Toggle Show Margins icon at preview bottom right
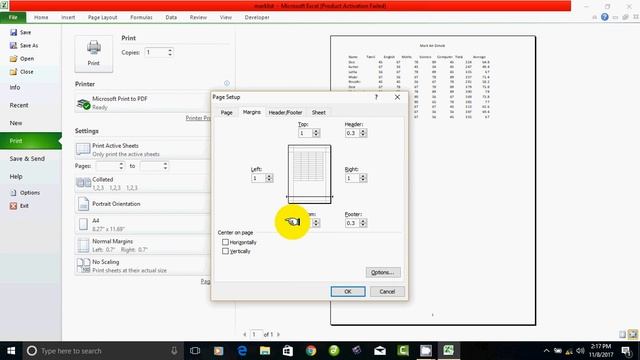 (622, 334)
